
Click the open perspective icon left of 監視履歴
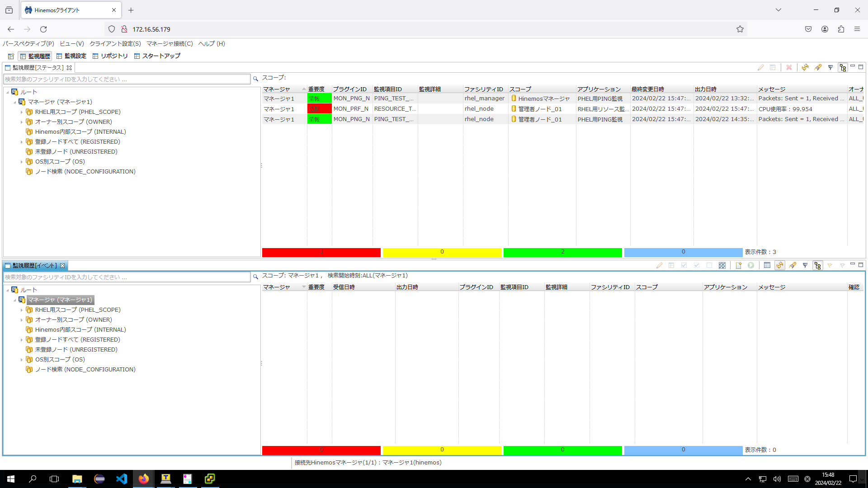[x=11, y=56]
